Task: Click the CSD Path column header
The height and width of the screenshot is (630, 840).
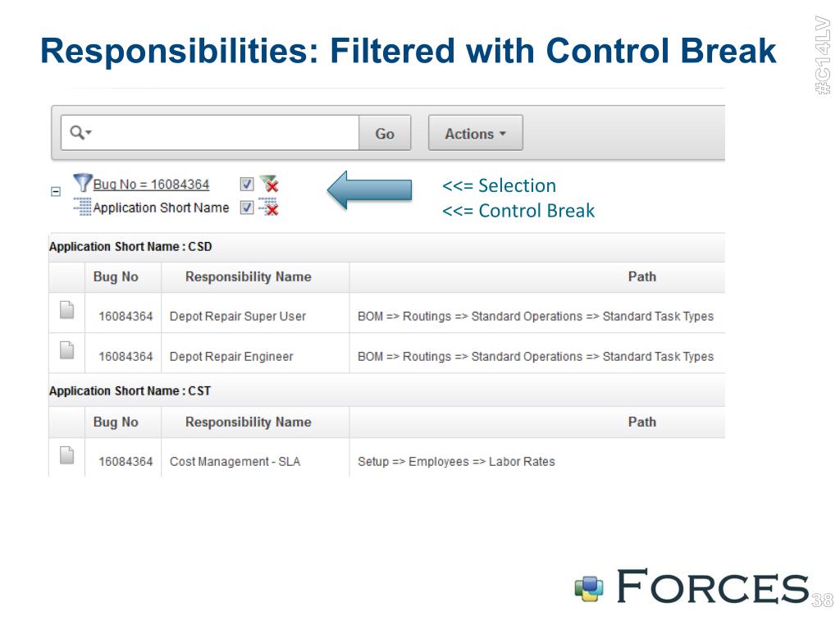Action: click(641, 277)
